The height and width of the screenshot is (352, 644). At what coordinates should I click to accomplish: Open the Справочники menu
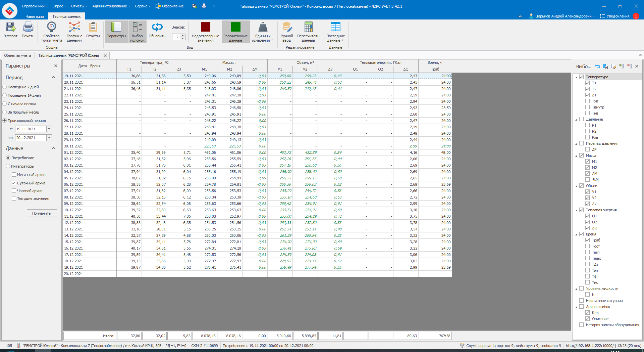[x=35, y=6]
